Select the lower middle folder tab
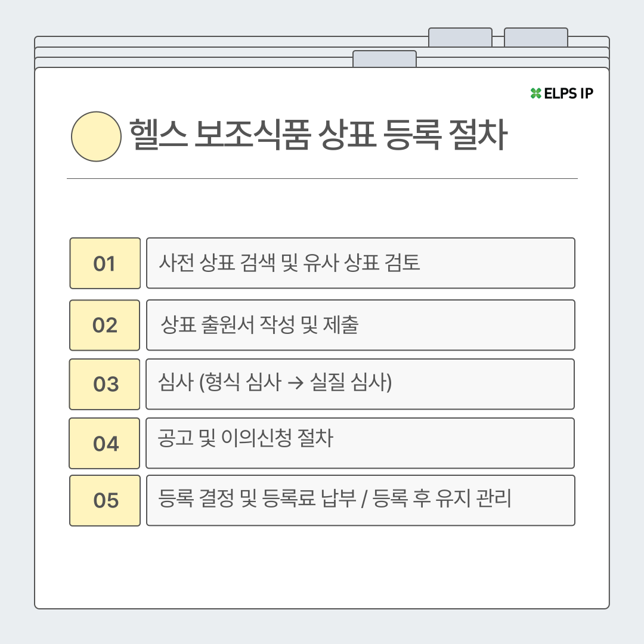644x644 pixels. [x=384, y=59]
